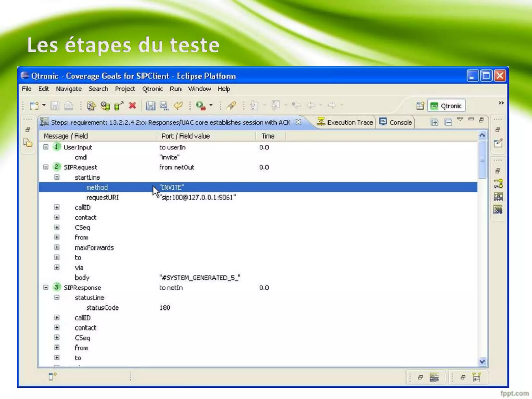This screenshot has height=399, width=532.
Task: Click the Open Perspective icon beside Qtronic
Action: pos(420,106)
